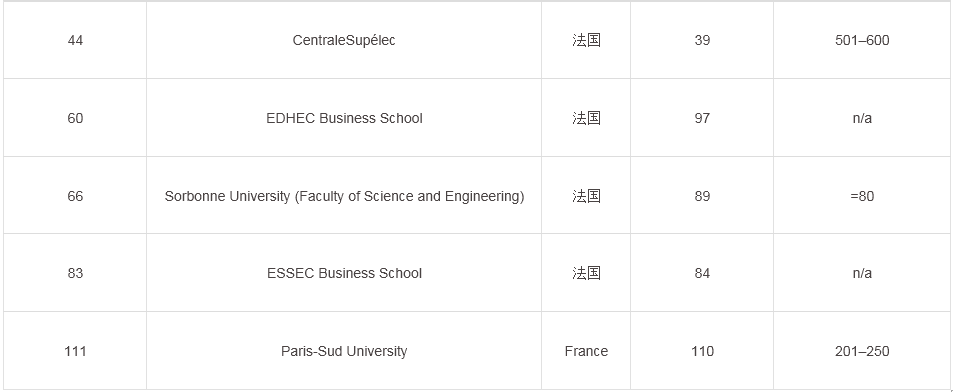Click rank 44 in the first column
The height and width of the screenshot is (392, 953).
click(x=75, y=40)
